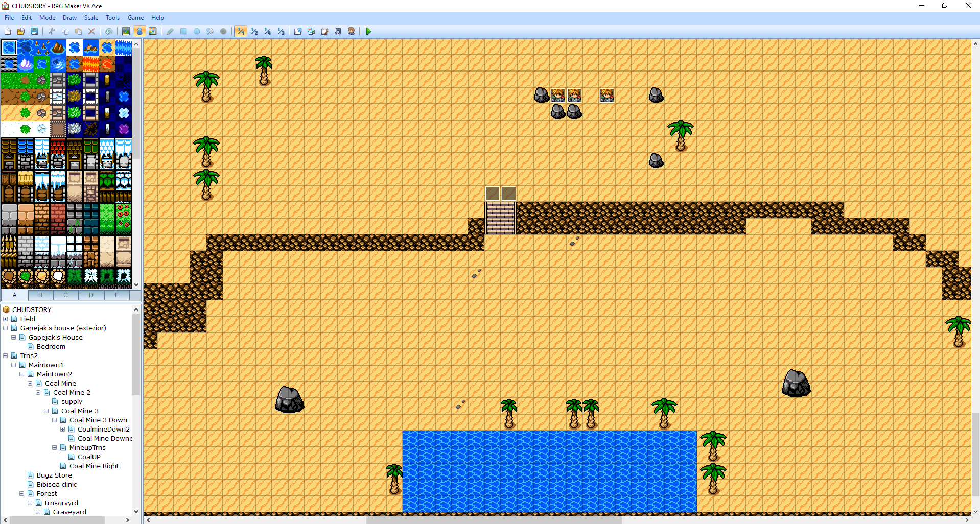Image resolution: width=980 pixels, height=524 pixels.
Task: Open the Tools menu
Action: point(112,18)
